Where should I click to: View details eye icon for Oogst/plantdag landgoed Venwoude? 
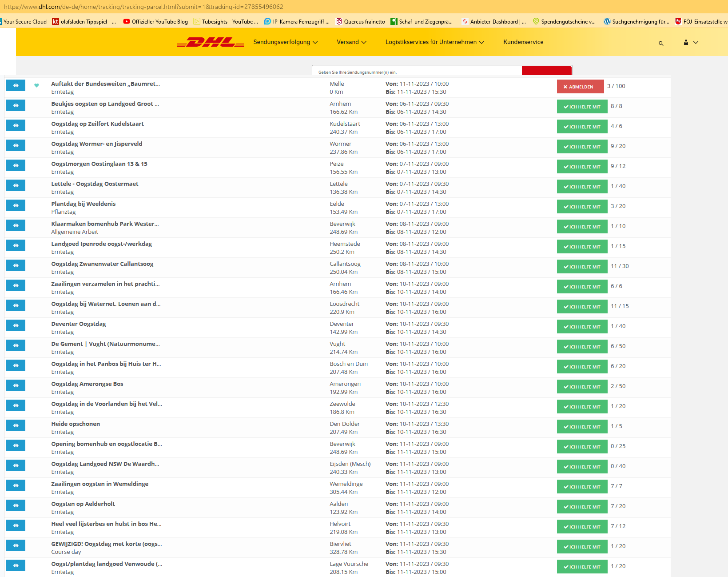[x=16, y=565]
